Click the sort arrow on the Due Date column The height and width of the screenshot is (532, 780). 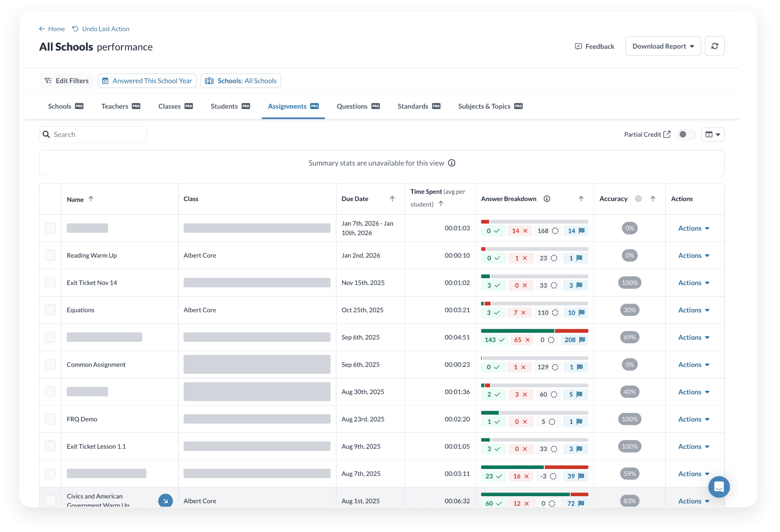click(393, 199)
